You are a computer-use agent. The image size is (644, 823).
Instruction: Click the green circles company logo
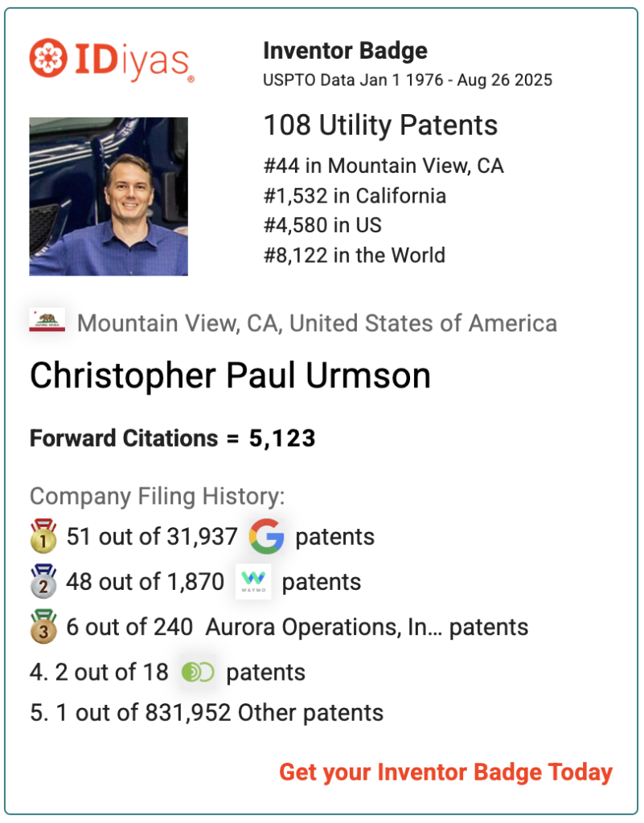click(x=198, y=672)
